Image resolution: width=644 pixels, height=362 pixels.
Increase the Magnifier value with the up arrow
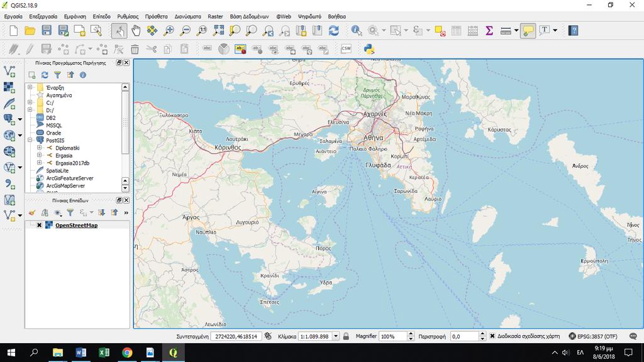click(411, 334)
